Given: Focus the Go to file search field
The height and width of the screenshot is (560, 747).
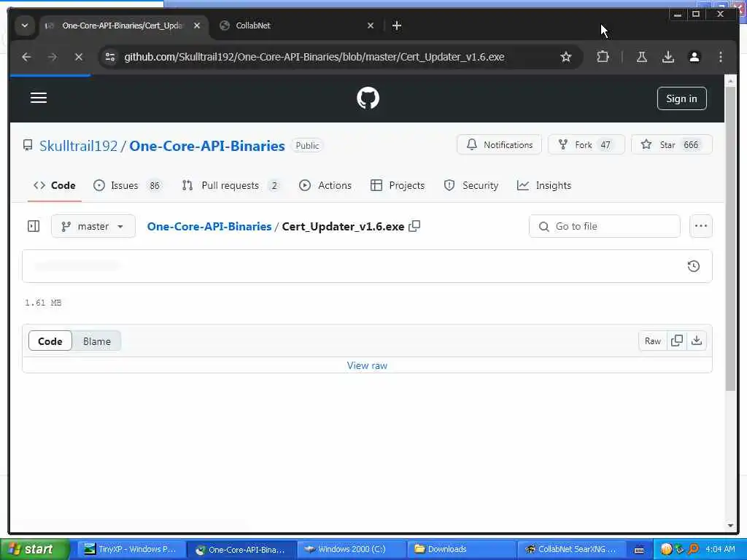Looking at the screenshot, I should click(x=604, y=226).
